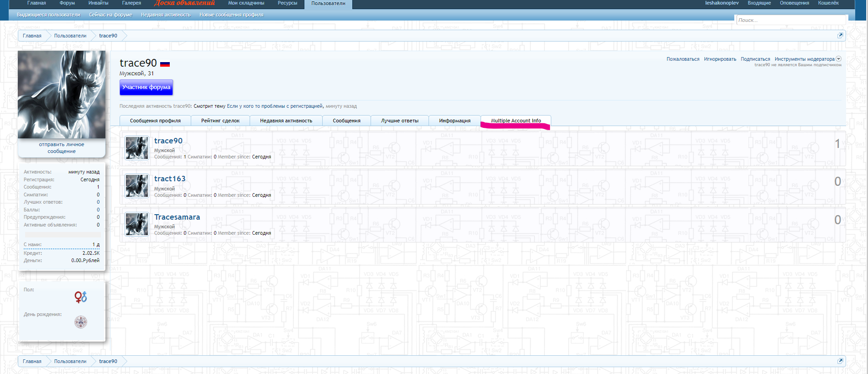Open quick navigation icon in top breadcrumb

840,36
